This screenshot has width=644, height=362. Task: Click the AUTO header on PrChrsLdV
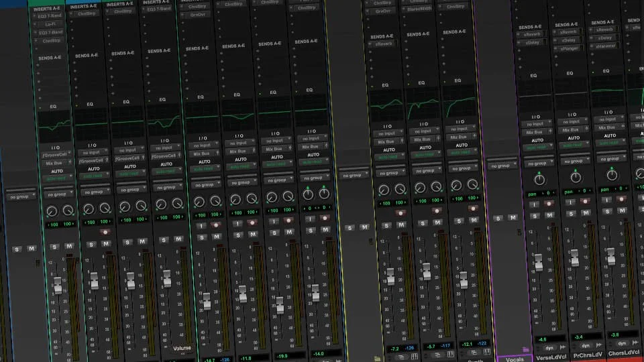574,138
